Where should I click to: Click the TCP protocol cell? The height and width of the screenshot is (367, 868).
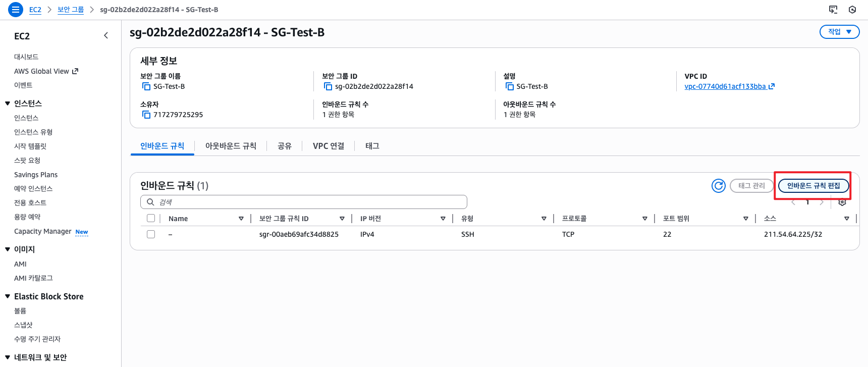(x=568, y=234)
